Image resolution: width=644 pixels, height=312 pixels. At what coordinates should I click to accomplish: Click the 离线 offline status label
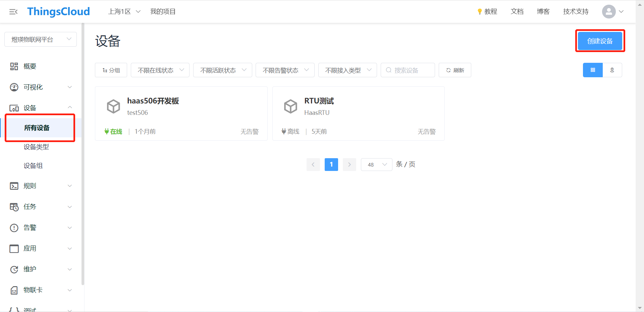[290, 132]
